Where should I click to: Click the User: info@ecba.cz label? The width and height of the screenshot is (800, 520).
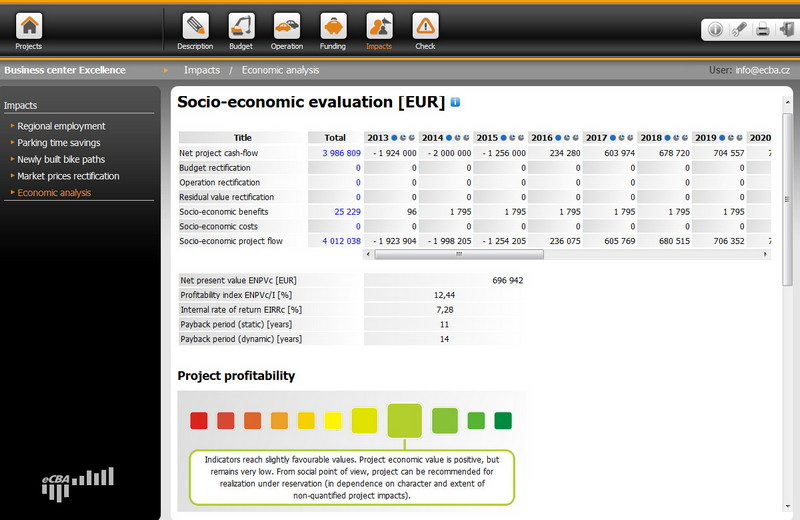tap(749, 70)
